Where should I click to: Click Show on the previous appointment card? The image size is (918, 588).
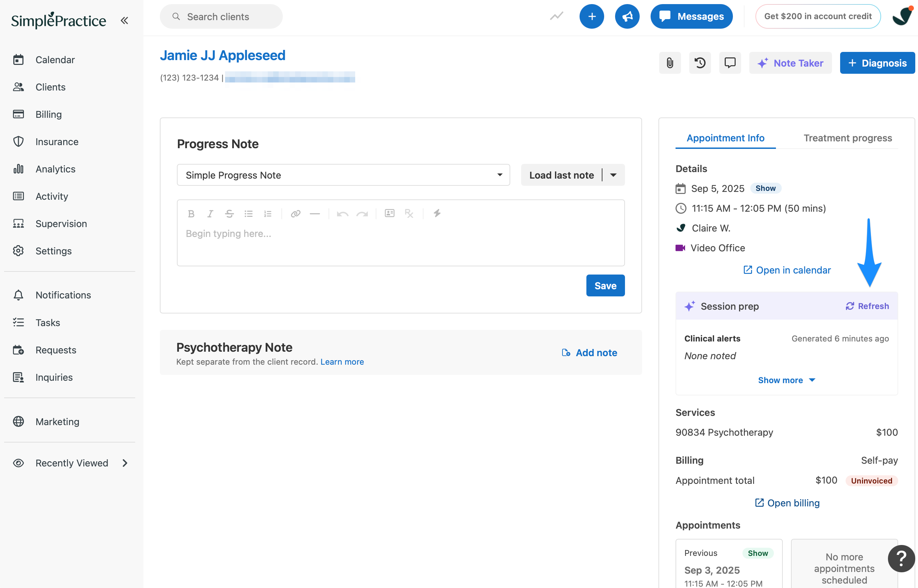(758, 552)
